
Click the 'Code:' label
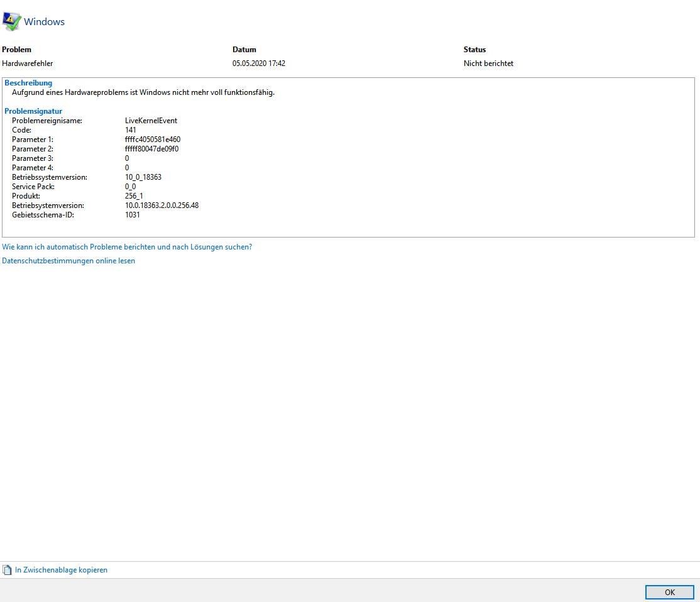click(21, 130)
